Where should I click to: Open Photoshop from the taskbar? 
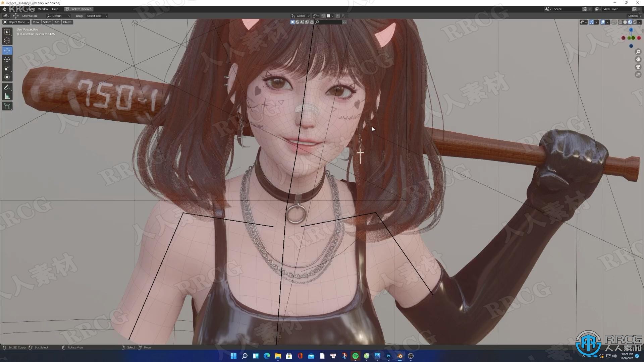coord(389,356)
